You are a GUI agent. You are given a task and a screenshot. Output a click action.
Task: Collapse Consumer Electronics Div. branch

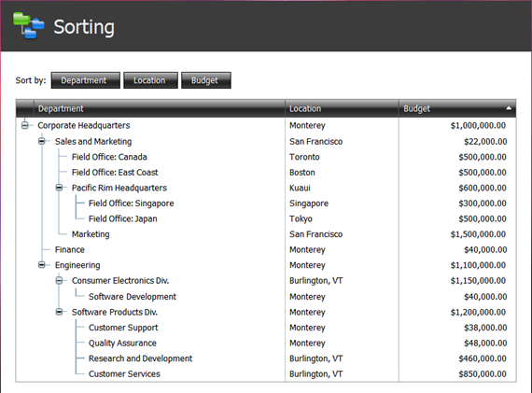tap(59, 280)
